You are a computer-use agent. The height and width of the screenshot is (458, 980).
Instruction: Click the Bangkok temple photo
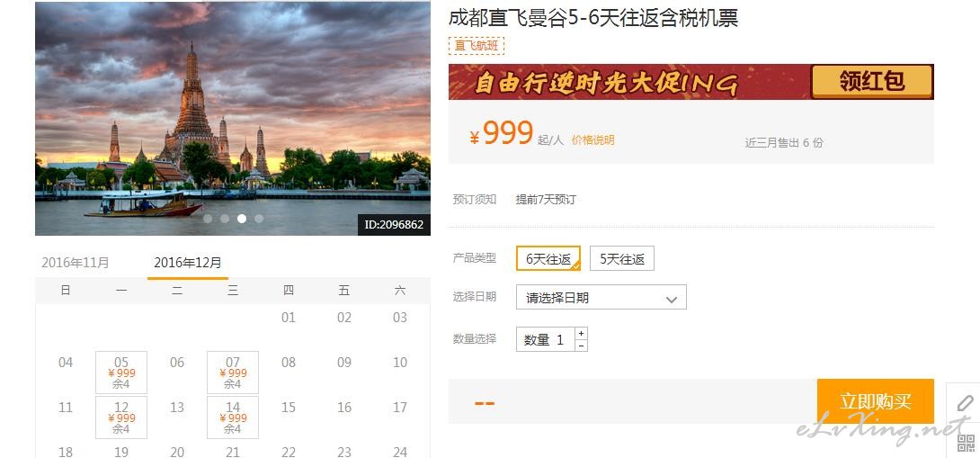pyautogui.click(x=233, y=118)
